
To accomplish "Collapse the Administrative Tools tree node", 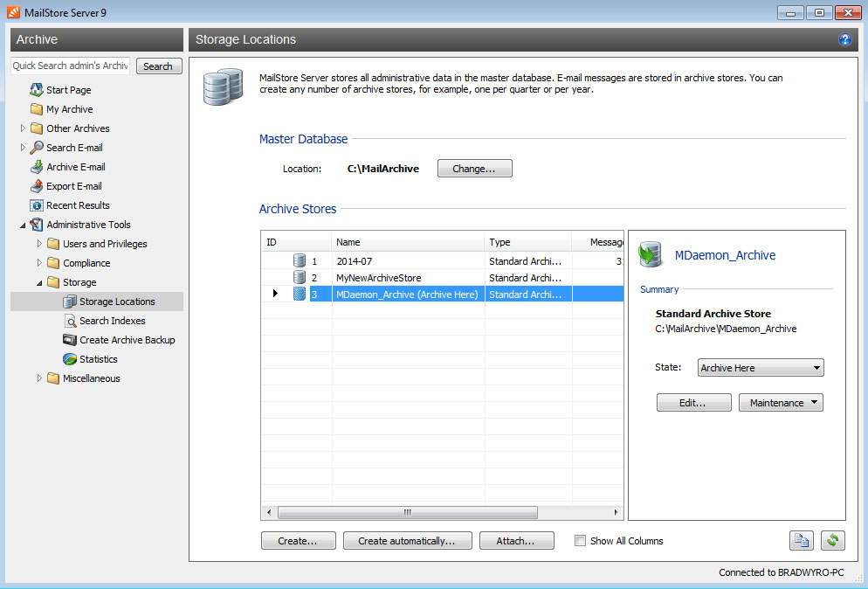I will [23, 225].
